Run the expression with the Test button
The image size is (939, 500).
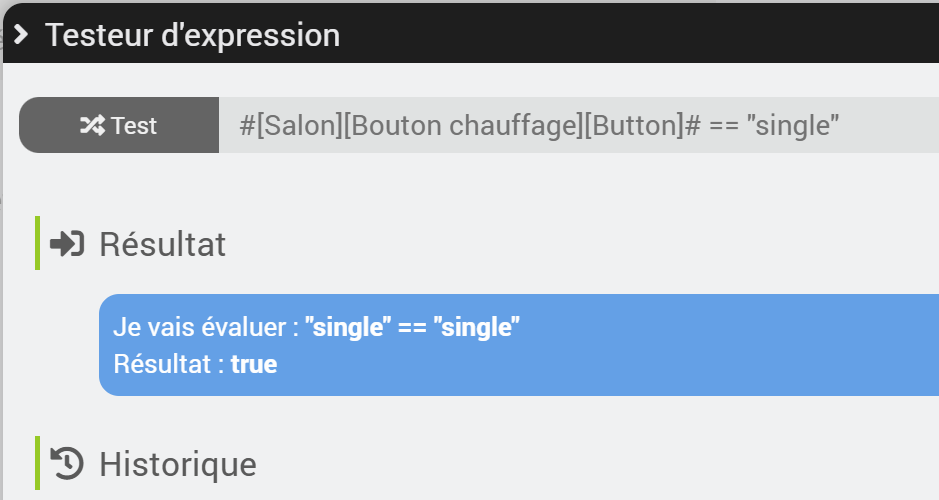tap(119, 125)
